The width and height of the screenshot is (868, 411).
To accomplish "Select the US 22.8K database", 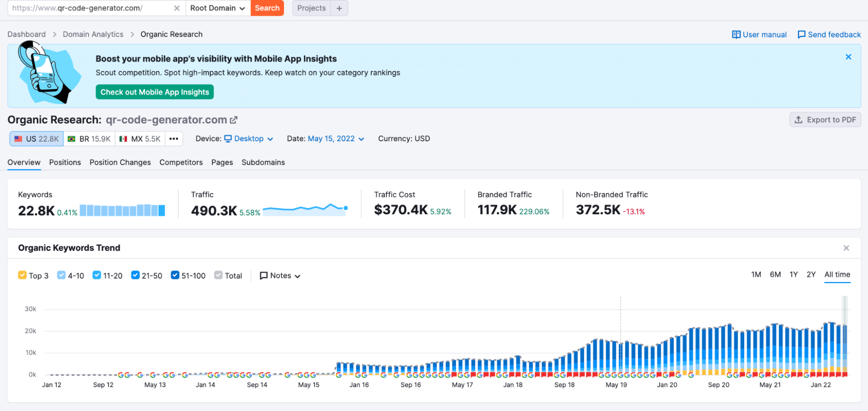I will [36, 139].
